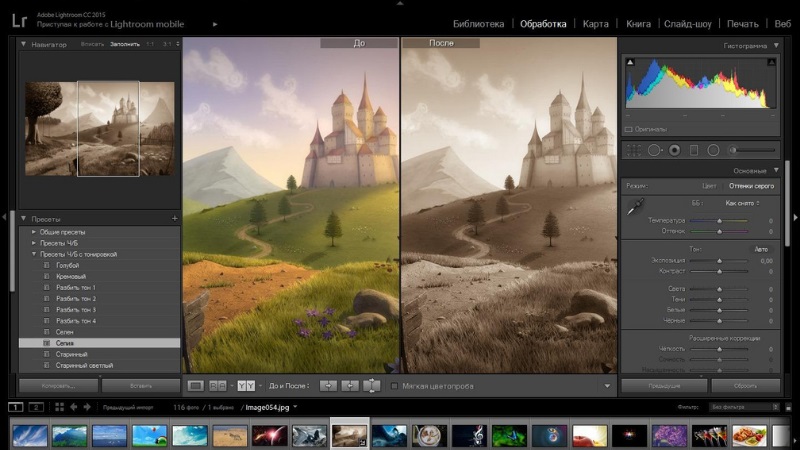This screenshot has height=450, width=800.
Task: Click the Lr application logo
Action: [x=19, y=21]
